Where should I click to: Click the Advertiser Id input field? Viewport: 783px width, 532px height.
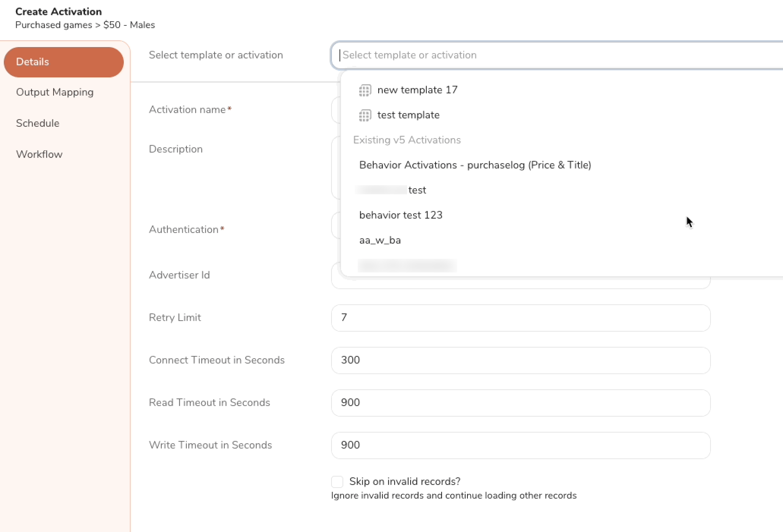(520, 283)
